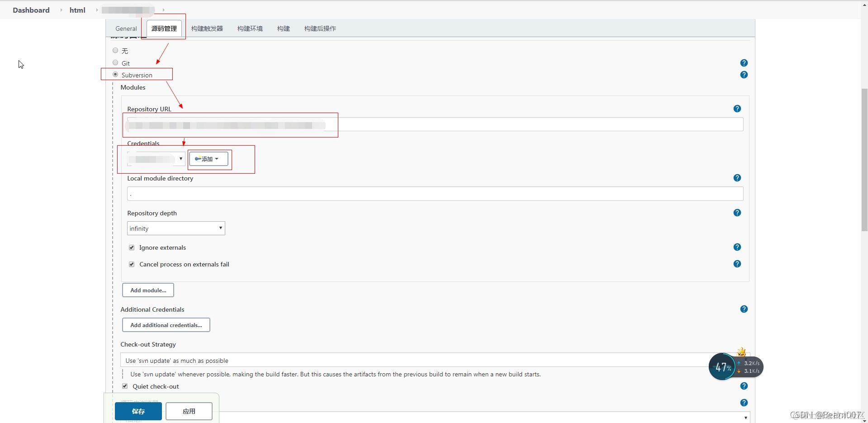The height and width of the screenshot is (423, 868).
Task: Open the 添加 credentials dropdown button
Action: (x=209, y=159)
